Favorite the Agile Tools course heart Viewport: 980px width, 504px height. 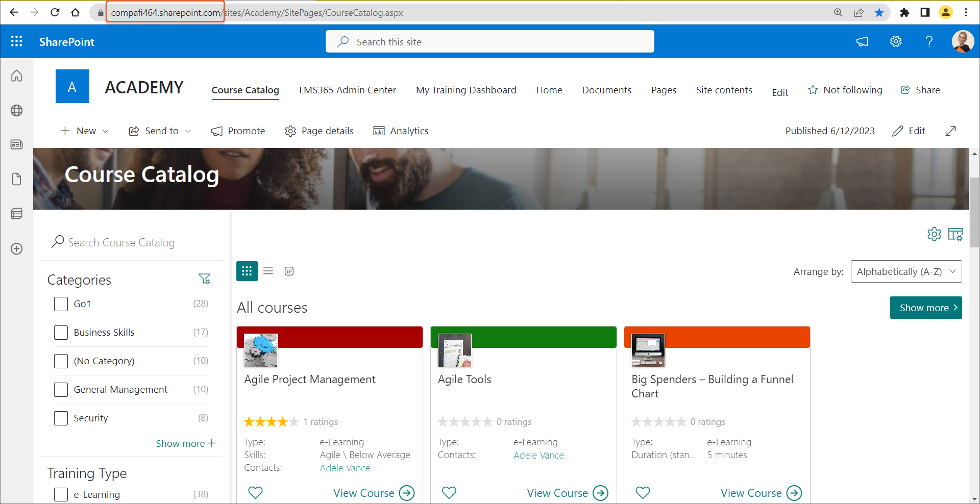coord(449,492)
